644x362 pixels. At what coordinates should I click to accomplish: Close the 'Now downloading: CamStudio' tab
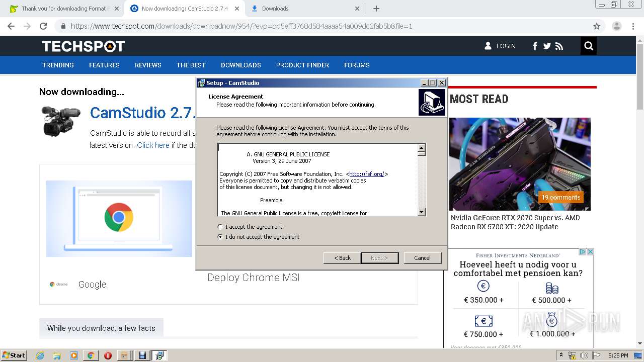236,9
